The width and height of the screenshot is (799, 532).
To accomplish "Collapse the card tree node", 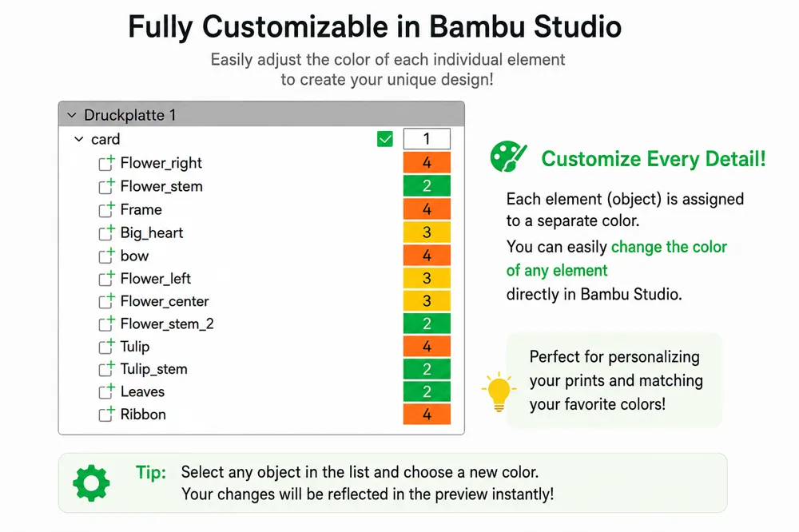I will pyautogui.click(x=79, y=139).
